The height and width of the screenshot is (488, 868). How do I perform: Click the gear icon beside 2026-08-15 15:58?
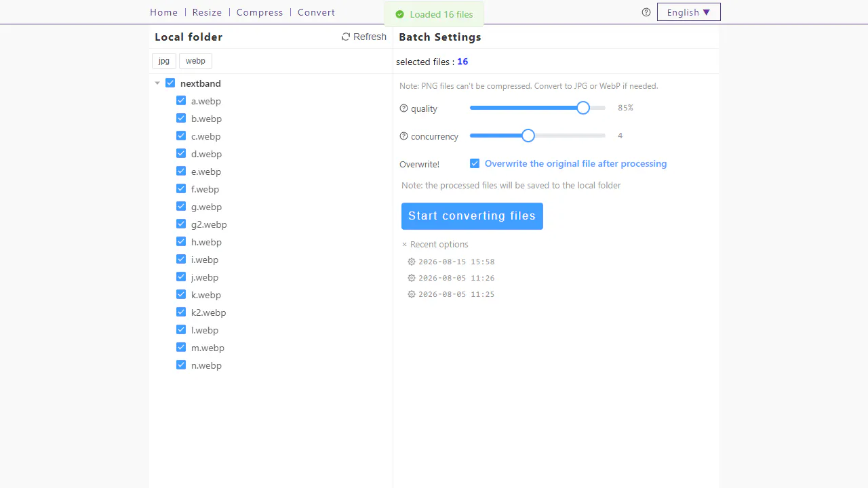412,262
